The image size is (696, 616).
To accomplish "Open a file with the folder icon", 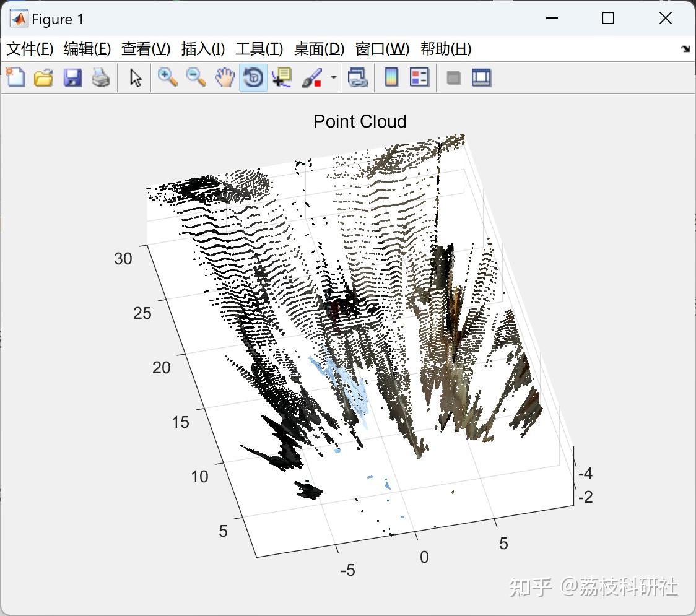I will (x=43, y=77).
